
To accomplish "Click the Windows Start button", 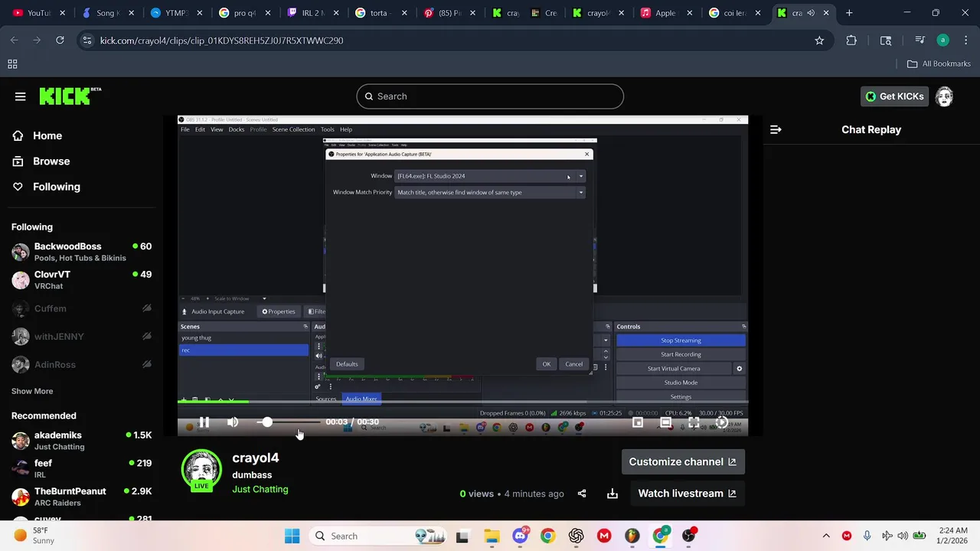I will (292, 536).
